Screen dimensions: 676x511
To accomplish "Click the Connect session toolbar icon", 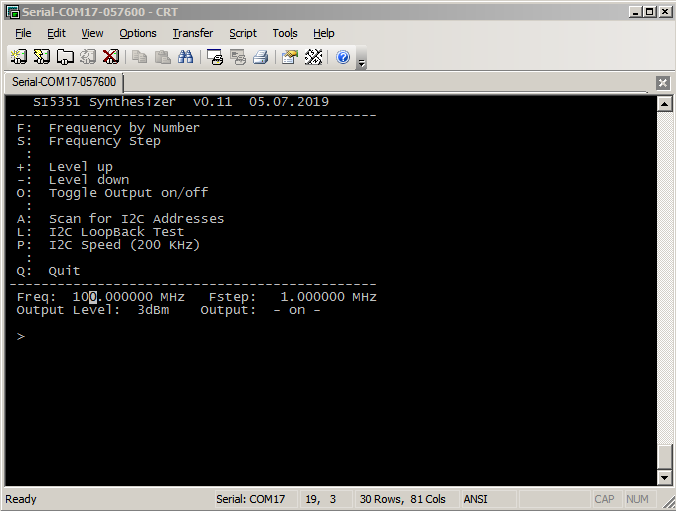I will click(19, 56).
